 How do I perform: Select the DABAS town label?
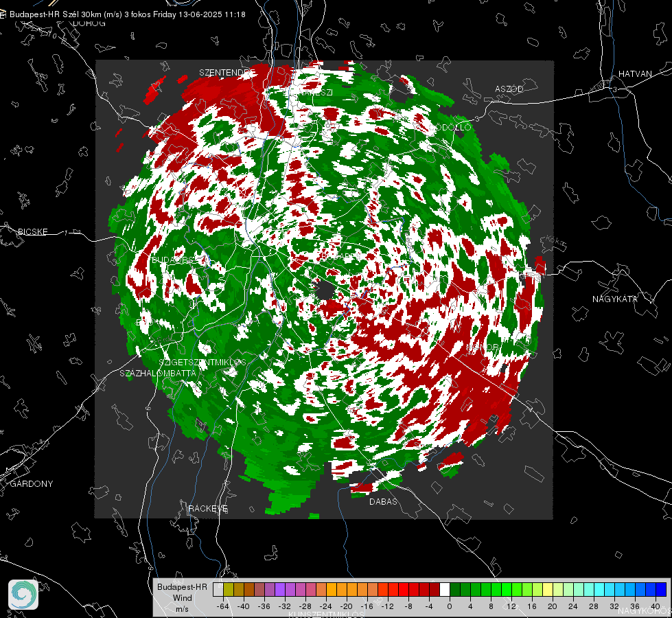click(383, 501)
